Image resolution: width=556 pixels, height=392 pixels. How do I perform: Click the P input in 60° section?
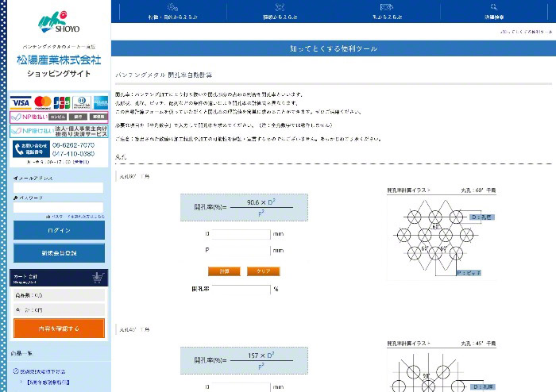tap(241, 250)
